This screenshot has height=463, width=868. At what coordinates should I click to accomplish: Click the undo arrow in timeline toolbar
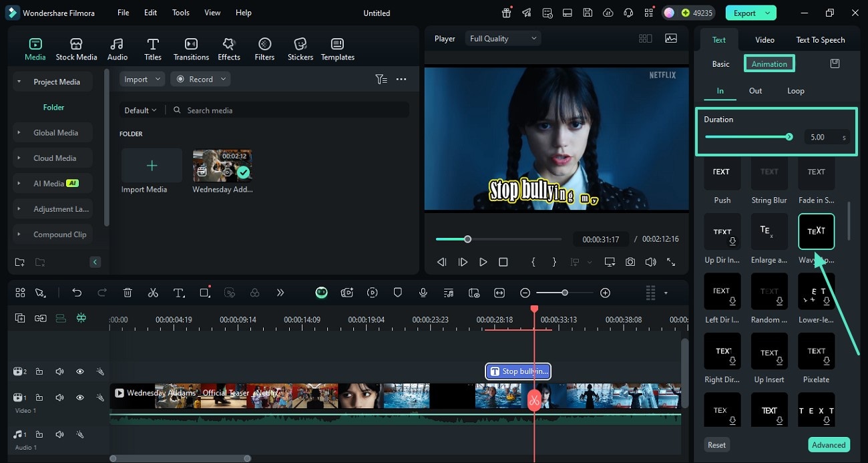coord(77,293)
